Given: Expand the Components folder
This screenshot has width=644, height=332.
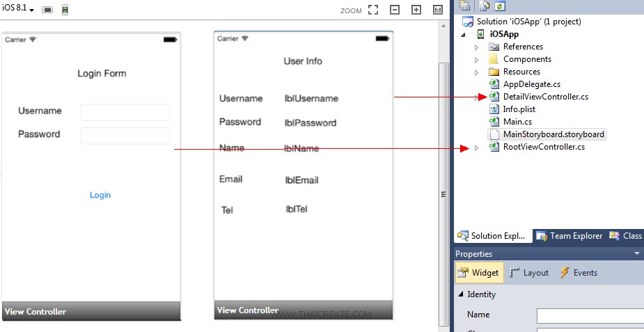Looking at the screenshot, I should click(x=476, y=60).
